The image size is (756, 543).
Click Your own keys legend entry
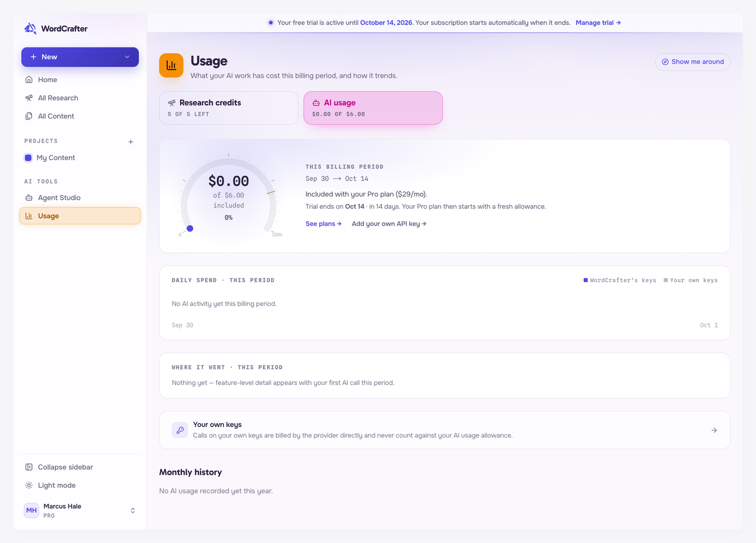691,280
